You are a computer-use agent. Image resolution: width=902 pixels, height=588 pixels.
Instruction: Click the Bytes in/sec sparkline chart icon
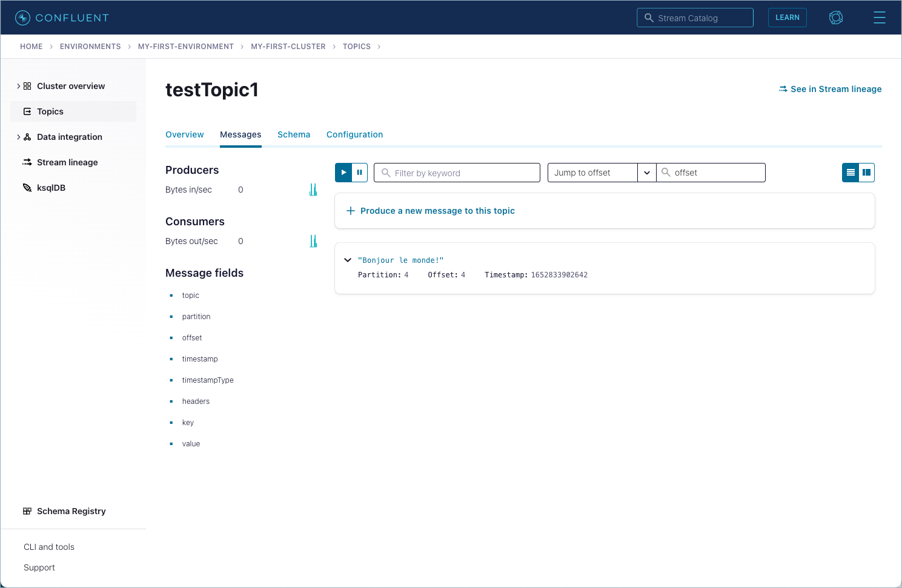313,189
